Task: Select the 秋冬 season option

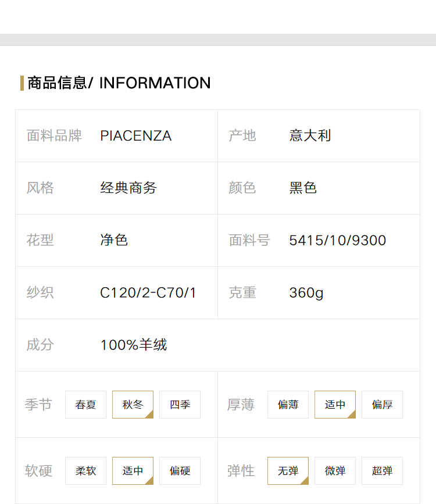Action: 133,405
